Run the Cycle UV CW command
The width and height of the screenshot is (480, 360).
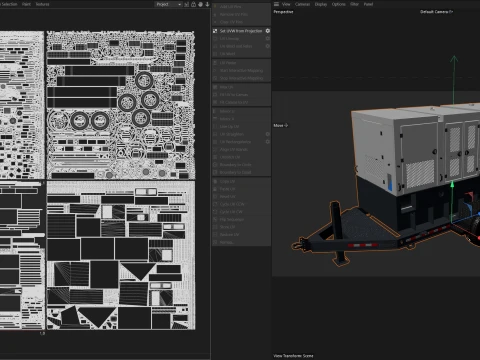coord(241,212)
